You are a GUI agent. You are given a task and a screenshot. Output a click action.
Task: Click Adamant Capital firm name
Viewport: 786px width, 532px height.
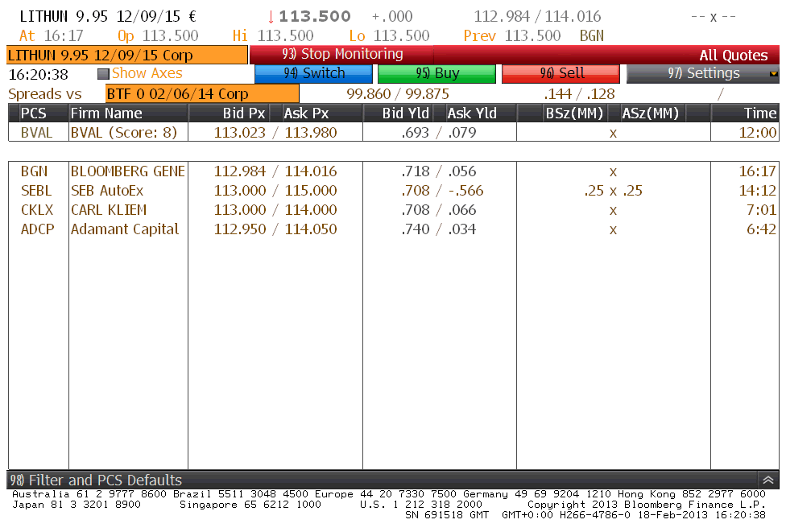pyautogui.click(x=125, y=229)
